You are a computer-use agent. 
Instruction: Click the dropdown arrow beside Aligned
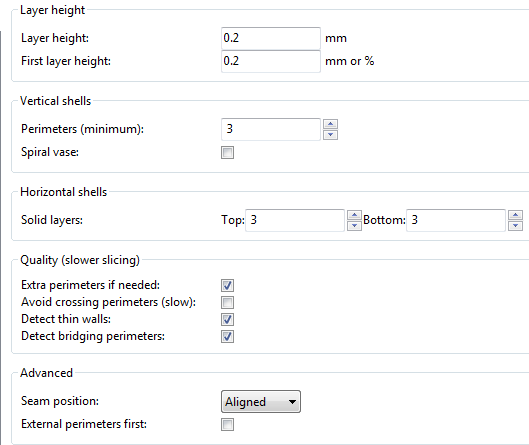[x=292, y=402]
